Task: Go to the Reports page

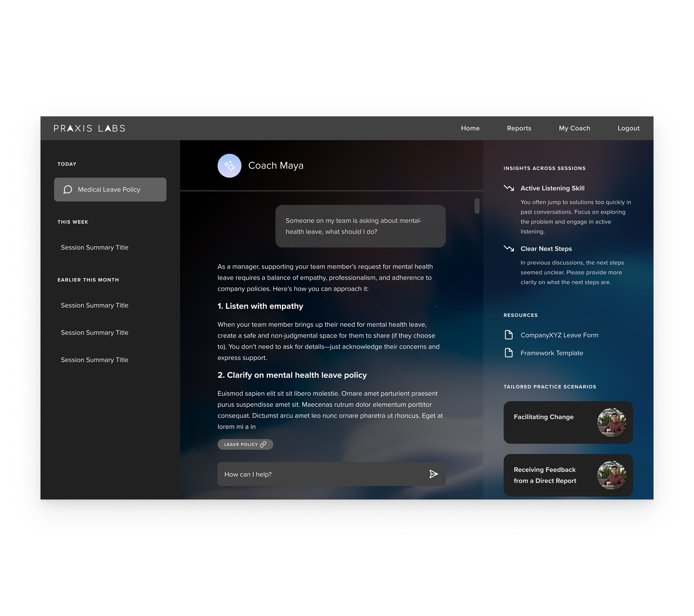Action: [519, 128]
